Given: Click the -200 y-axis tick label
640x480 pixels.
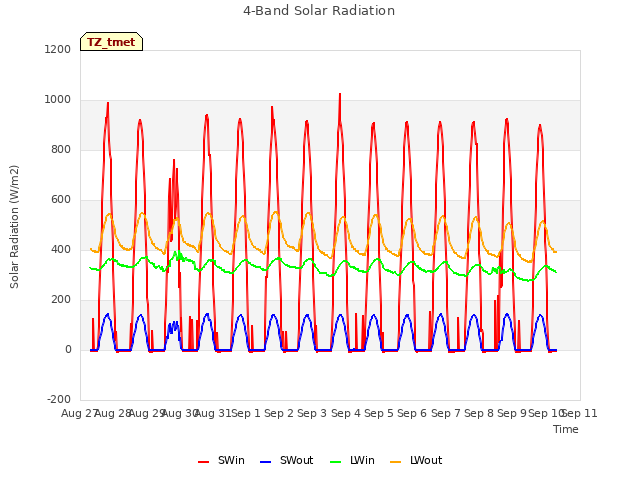Looking at the screenshot, I should click(x=59, y=399).
